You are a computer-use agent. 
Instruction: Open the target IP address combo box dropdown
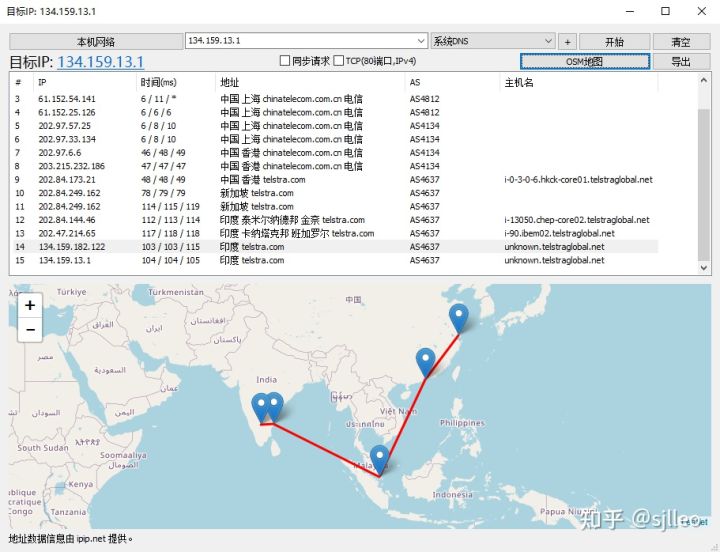click(421, 41)
